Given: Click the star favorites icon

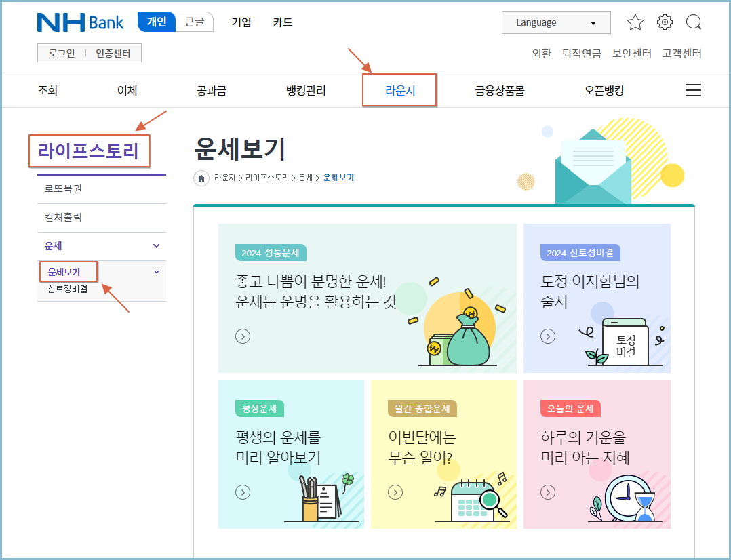Looking at the screenshot, I should (x=635, y=22).
